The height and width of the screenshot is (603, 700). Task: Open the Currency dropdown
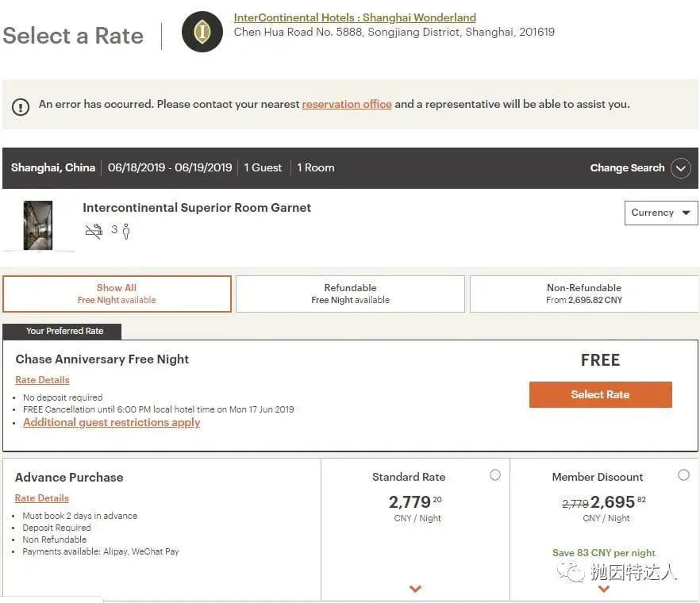tap(660, 213)
